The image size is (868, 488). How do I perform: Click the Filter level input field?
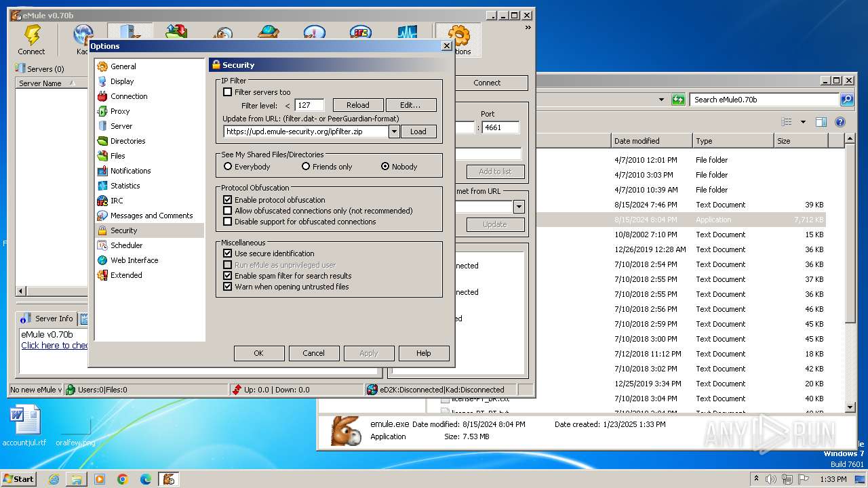click(x=309, y=105)
